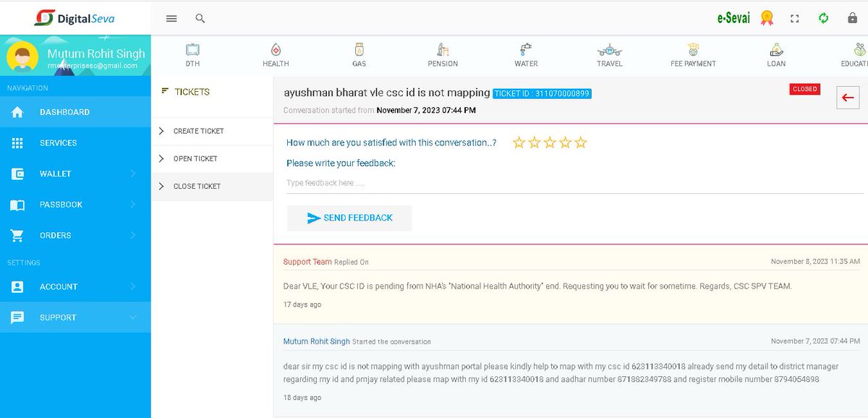Click the '17 days ago' text

pyautogui.click(x=302, y=304)
